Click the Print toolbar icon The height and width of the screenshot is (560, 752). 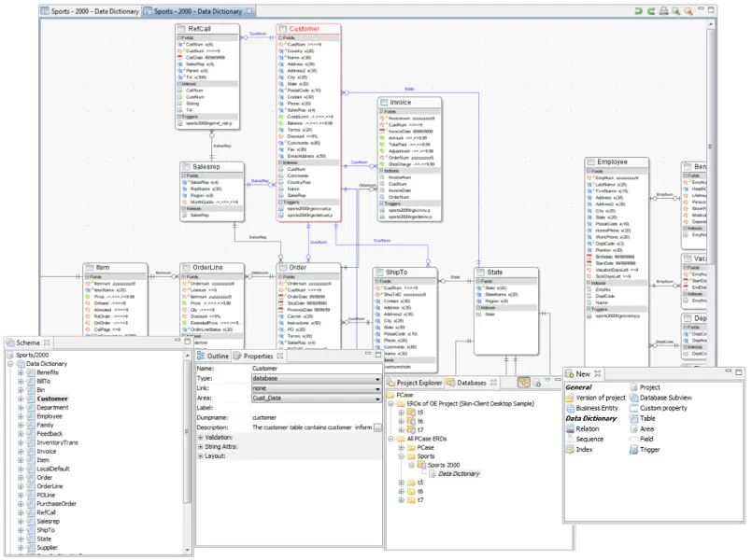[664, 11]
